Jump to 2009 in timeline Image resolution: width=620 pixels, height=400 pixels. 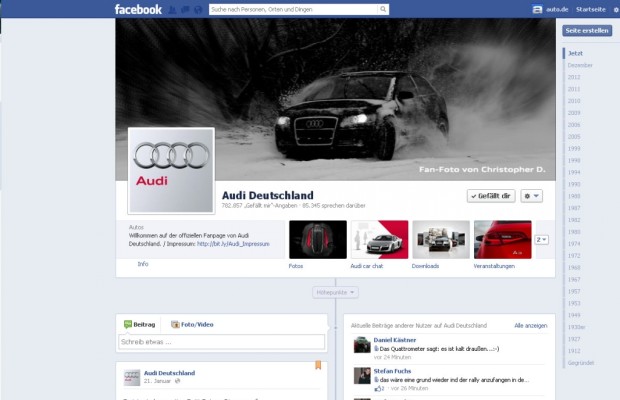coord(574,113)
